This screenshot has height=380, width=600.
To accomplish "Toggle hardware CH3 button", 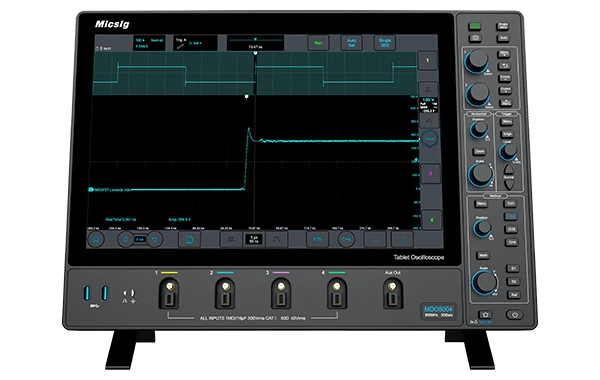I will click(511, 229).
